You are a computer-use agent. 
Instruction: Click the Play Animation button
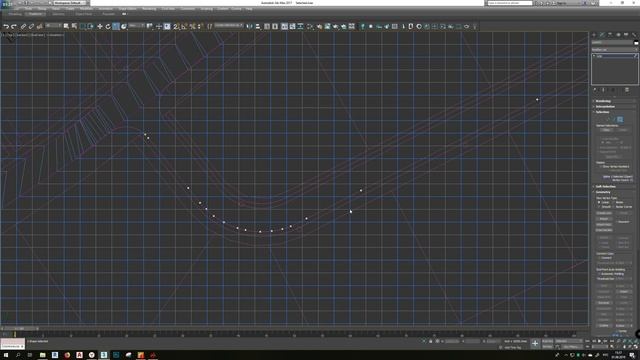599,341
